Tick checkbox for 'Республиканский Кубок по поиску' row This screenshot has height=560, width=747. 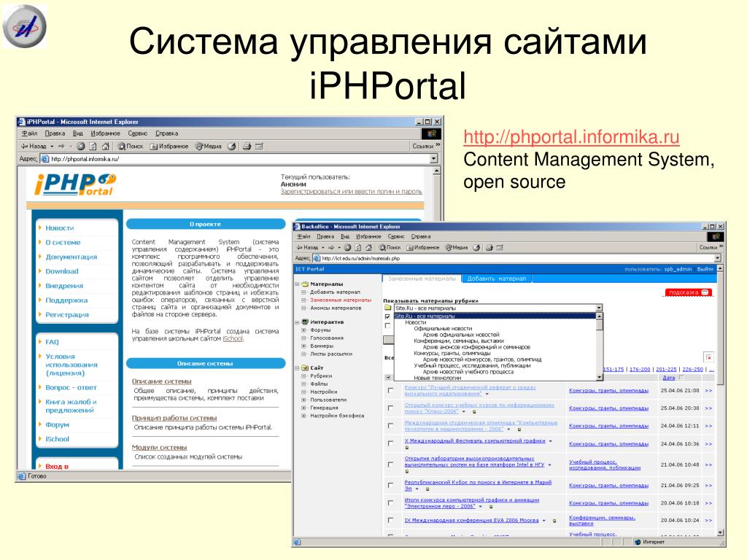click(391, 485)
